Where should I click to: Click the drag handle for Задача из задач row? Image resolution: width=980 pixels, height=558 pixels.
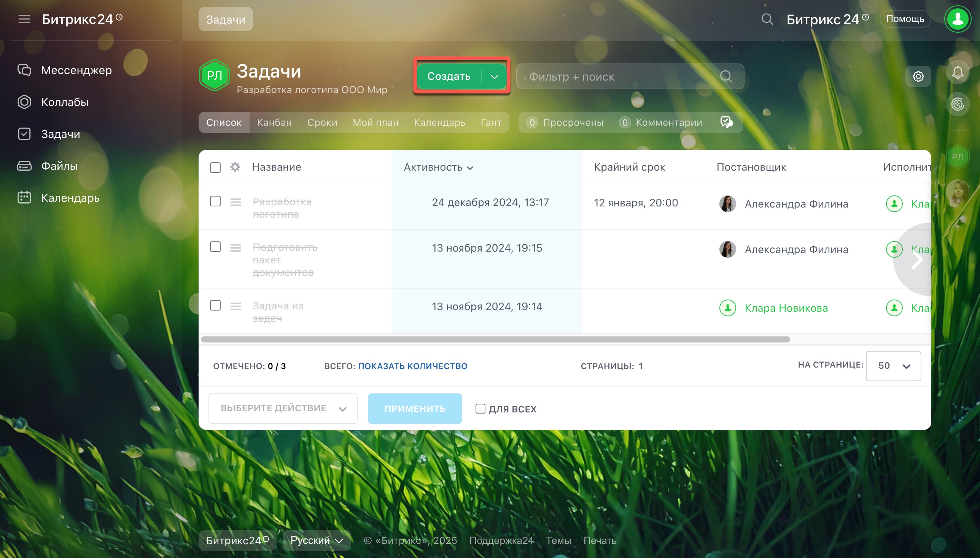click(x=235, y=306)
